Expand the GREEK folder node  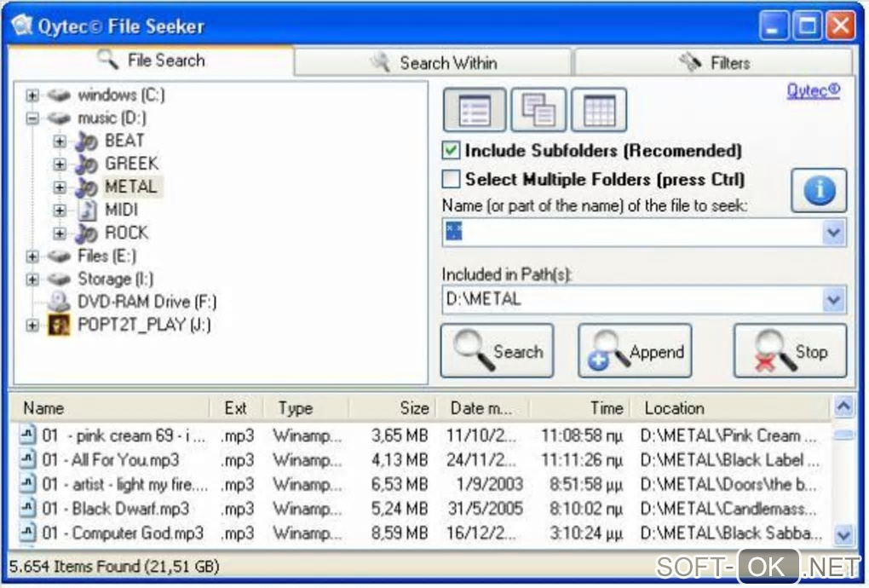[60, 164]
